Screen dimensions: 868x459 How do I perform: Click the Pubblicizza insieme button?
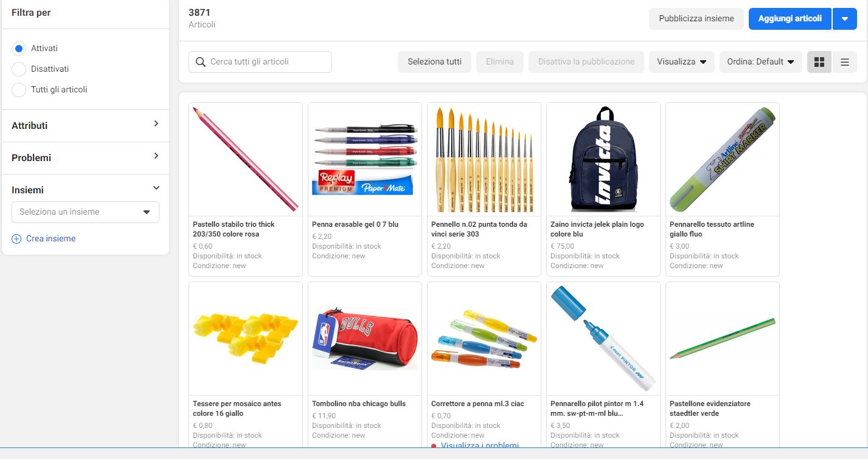[x=696, y=19]
